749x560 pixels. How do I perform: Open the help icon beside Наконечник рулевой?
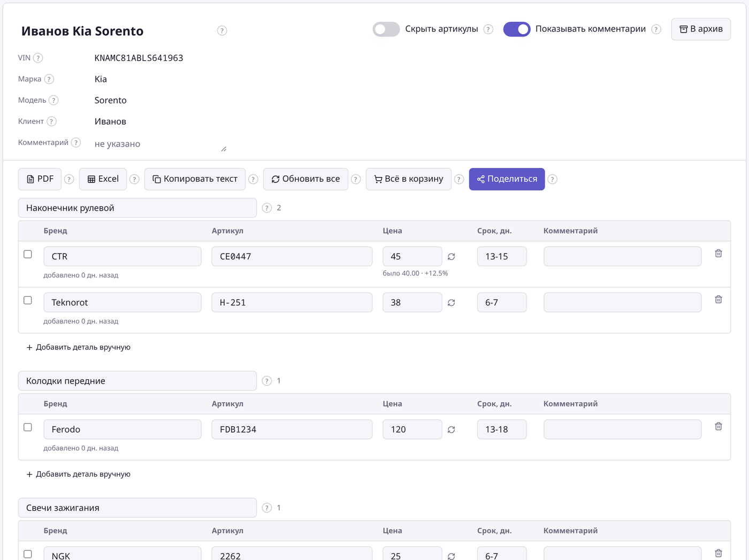267,208
